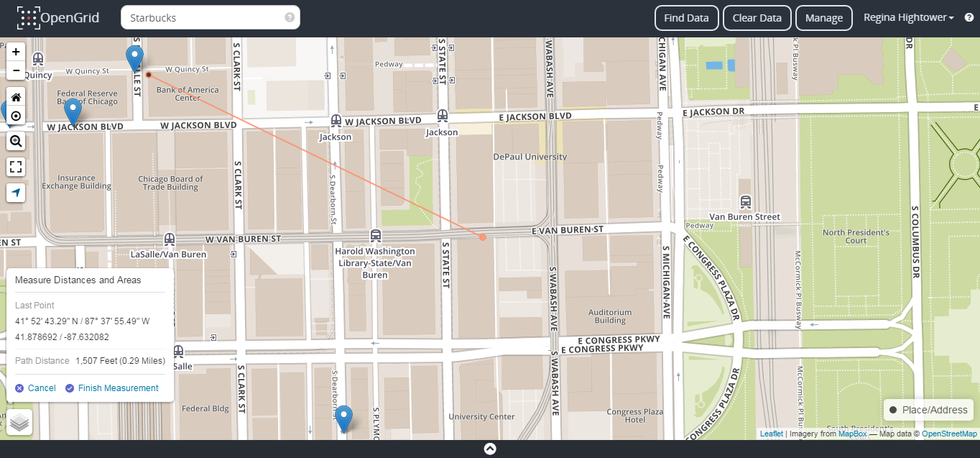Click blue marker on W Quincy St
This screenshot has height=458, width=980.
point(134,58)
